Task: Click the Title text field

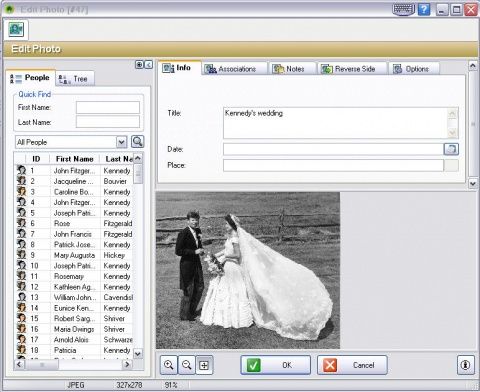Action: tap(335, 123)
